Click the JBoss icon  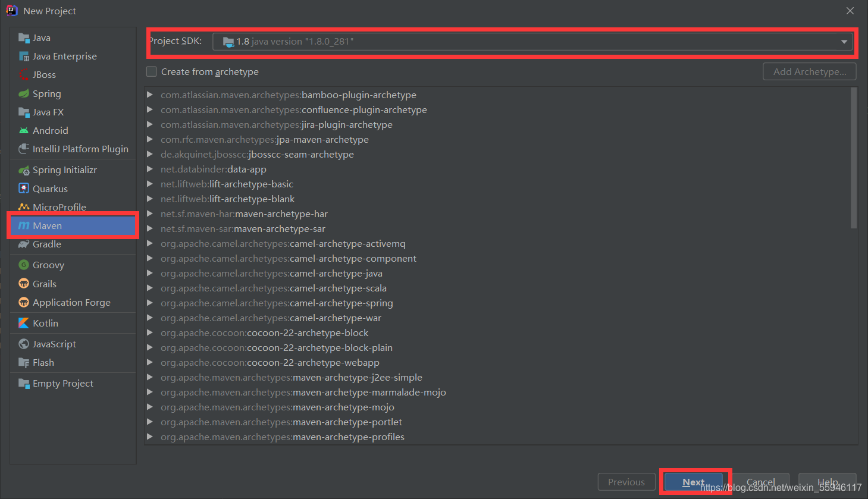click(24, 75)
